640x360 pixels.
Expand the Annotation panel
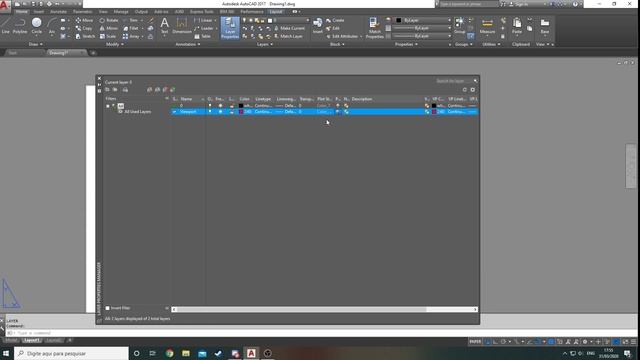tap(188, 44)
